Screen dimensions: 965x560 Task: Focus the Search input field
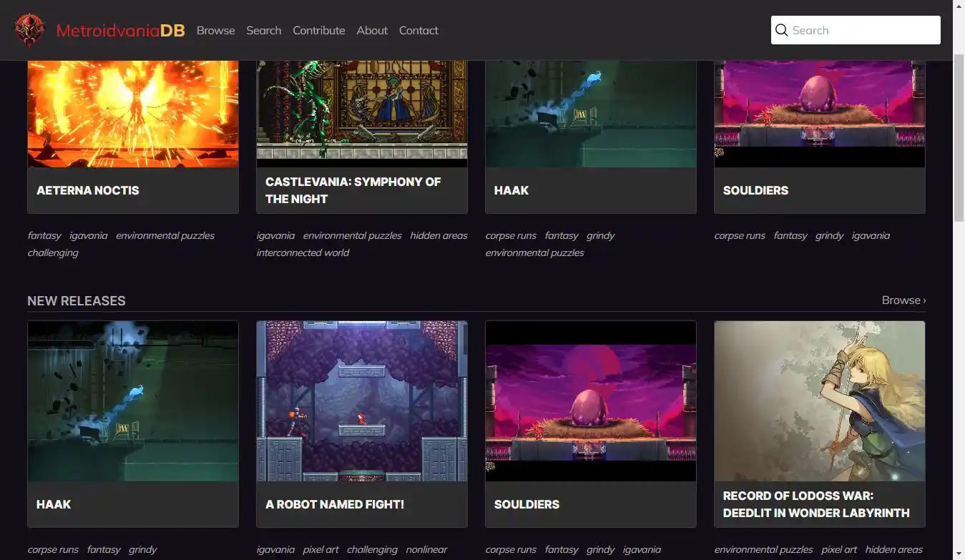(x=856, y=30)
